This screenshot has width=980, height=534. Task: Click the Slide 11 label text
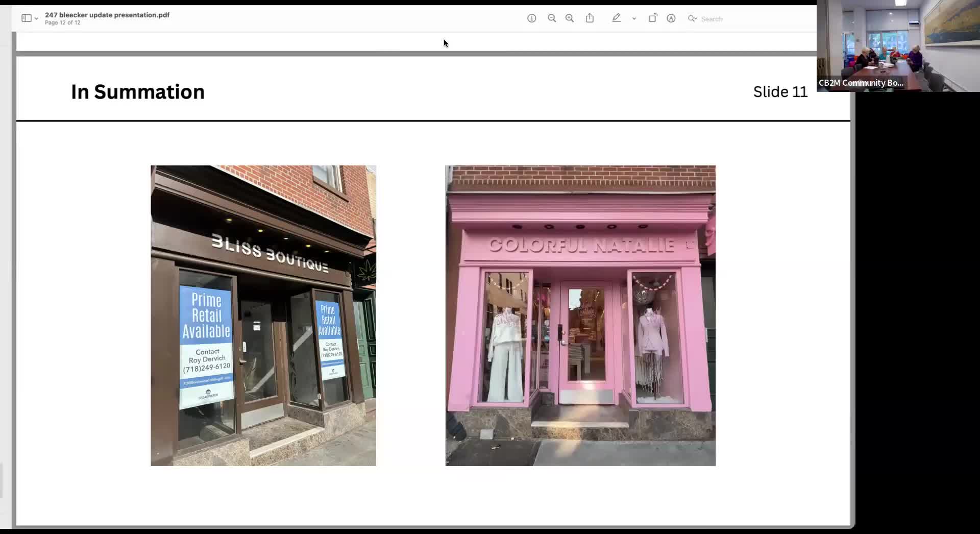pyautogui.click(x=780, y=92)
